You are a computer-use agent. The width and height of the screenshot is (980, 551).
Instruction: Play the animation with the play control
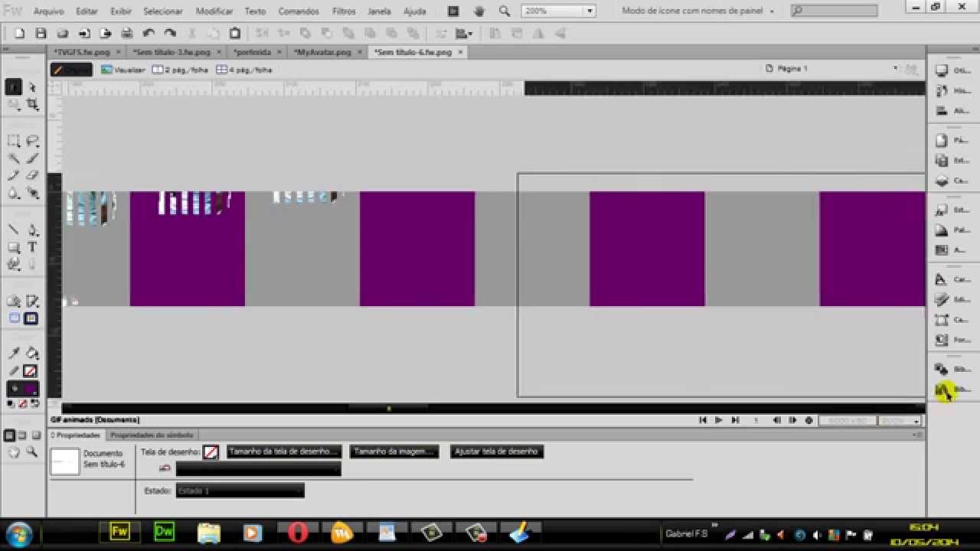(x=718, y=420)
